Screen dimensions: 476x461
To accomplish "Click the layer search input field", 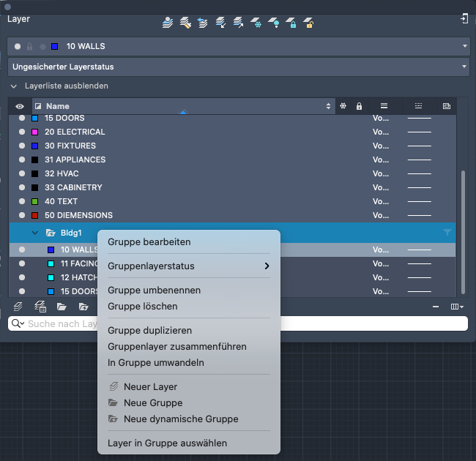I will (x=238, y=323).
